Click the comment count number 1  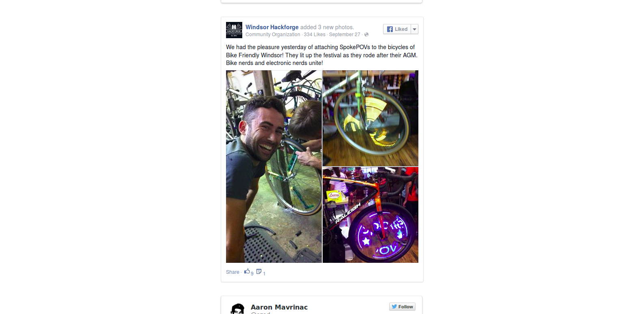point(264,274)
